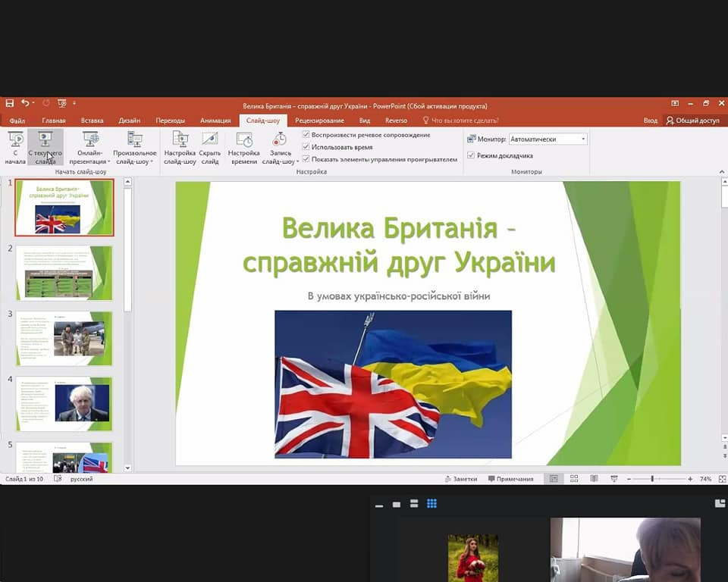Viewport: 728px width, 582px height.
Task: Select slide 4 thumbnail with portrait photo
Action: 64,403
